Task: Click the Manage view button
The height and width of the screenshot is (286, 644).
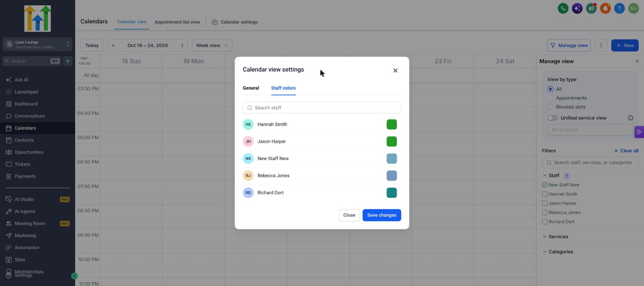Action: point(569,46)
